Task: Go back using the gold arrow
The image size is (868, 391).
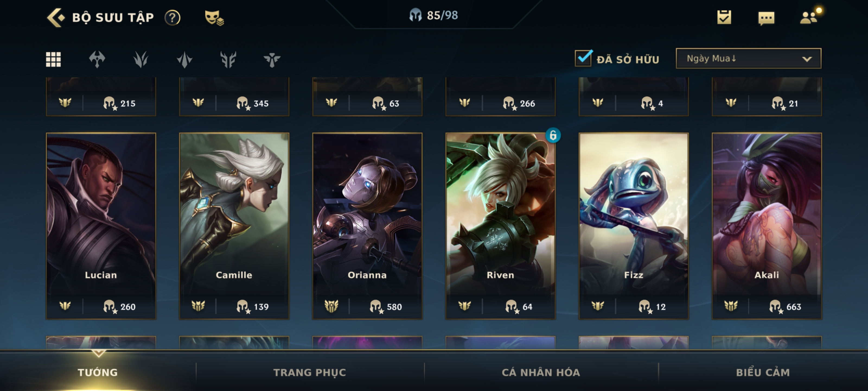Action: (55, 18)
